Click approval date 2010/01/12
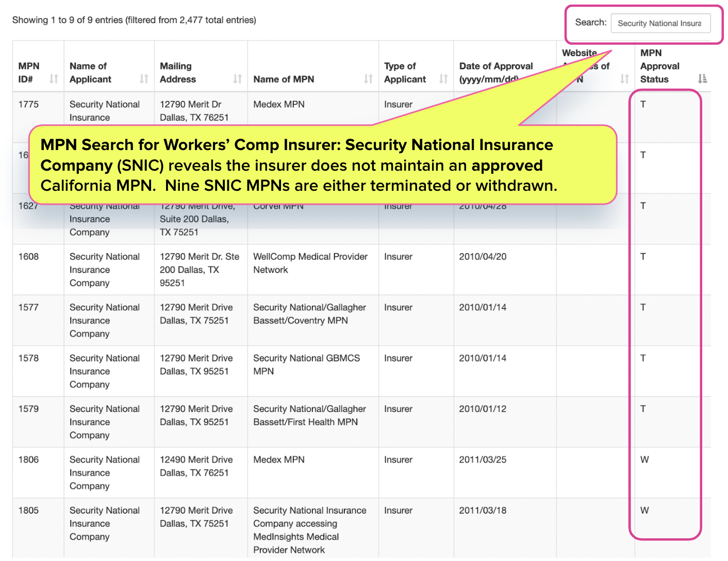This screenshot has width=728, height=561. point(483,409)
